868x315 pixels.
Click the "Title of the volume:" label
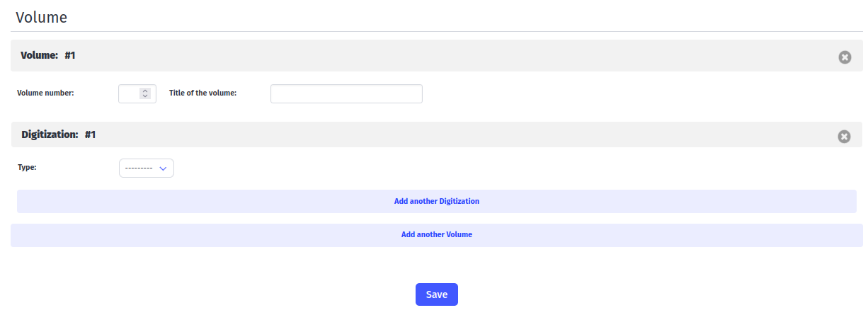point(202,93)
